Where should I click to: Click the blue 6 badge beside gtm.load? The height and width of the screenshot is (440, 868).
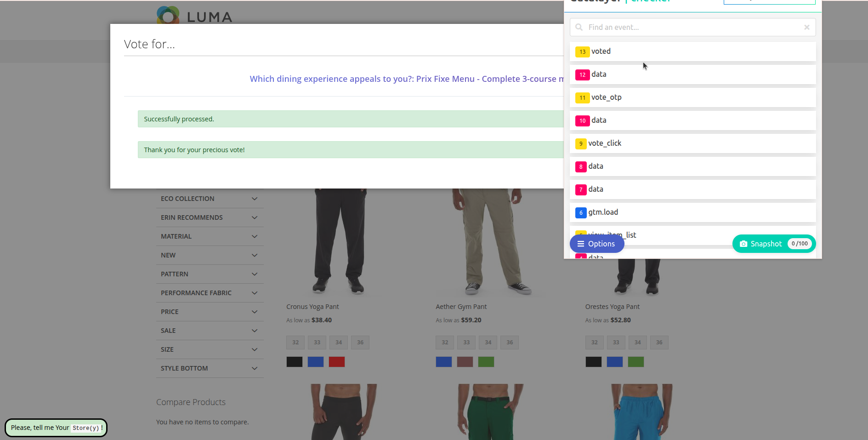click(x=581, y=212)
